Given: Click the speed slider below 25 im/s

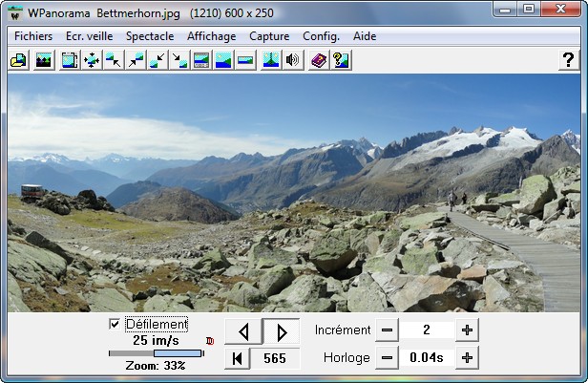Looking at the screenshot, I should tap(157, 353).
